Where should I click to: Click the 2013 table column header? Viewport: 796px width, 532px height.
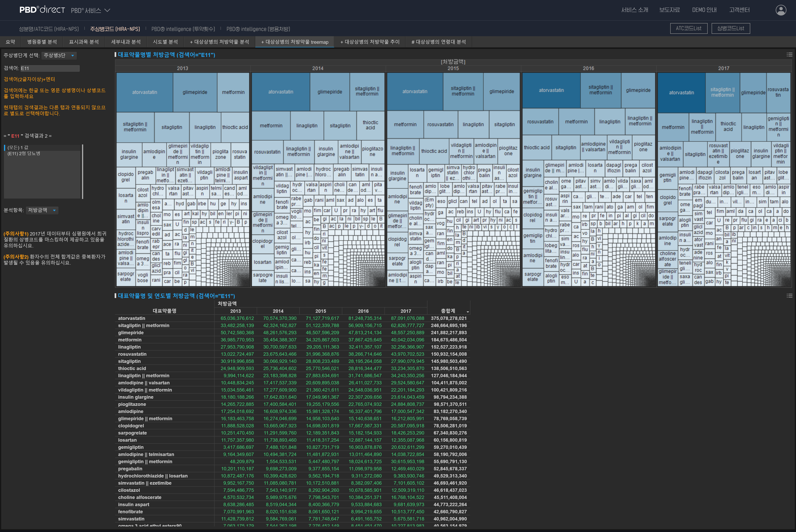tap(235, 311)
